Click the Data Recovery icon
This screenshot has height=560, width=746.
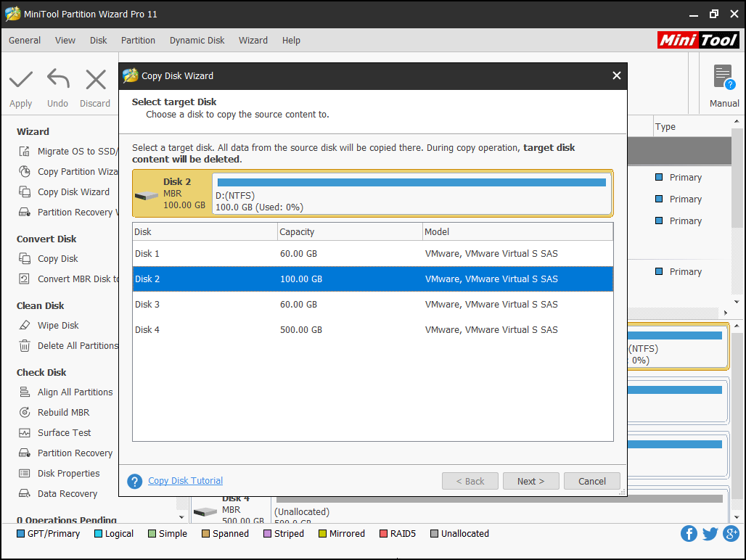click(x=24, y=493)
